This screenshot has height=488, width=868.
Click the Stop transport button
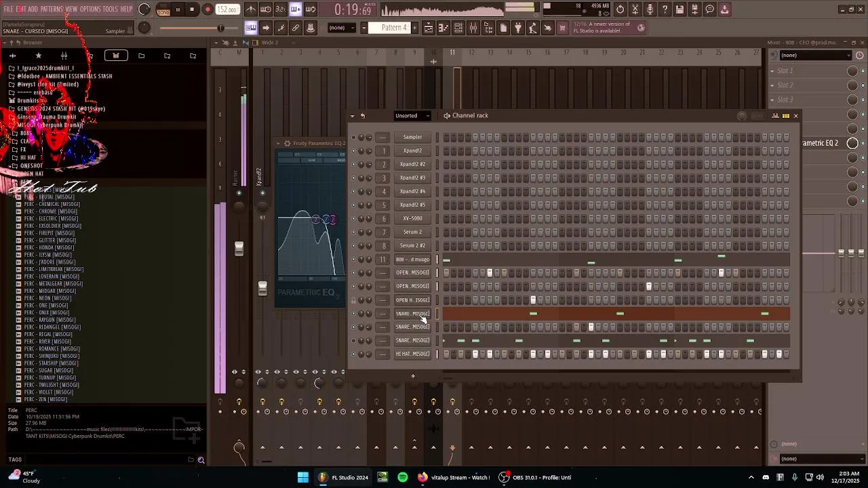[x=193, y=9]
